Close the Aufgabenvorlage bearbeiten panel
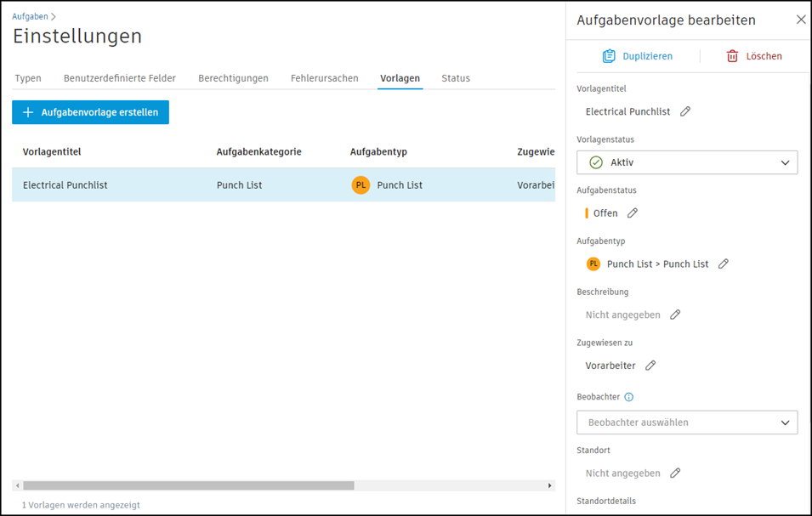This screenshot has height=516, width=812. (x=801, y=20)
